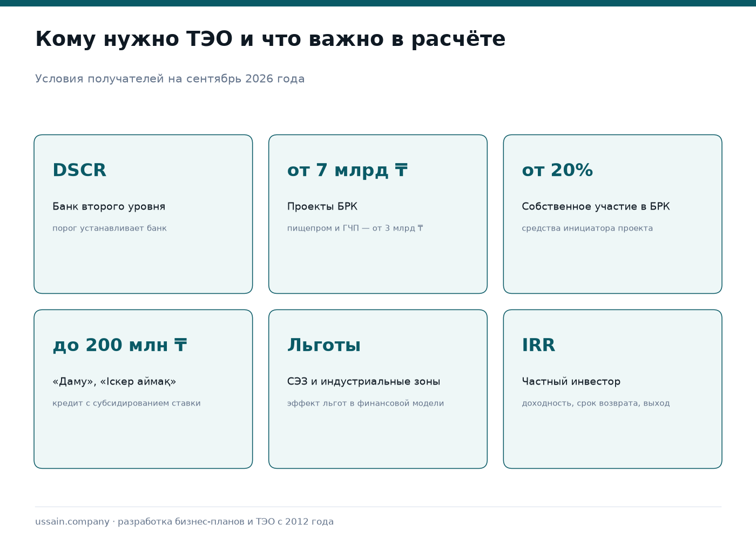Click the title "Кому нужно ТЭО и что важно в расчёте"
The width and height of the screenshot is (756, 540).
point(270,39)
